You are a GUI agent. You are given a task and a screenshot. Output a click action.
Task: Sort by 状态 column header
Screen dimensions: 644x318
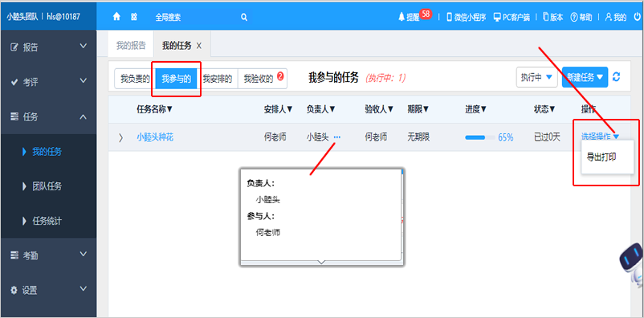pyautogui.click(x=544, y=109)
